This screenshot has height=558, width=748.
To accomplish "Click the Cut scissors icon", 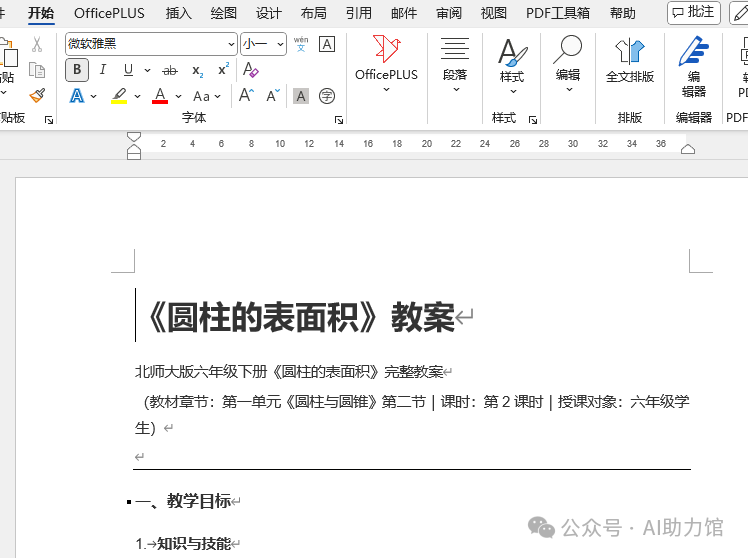I will (37, 44).
